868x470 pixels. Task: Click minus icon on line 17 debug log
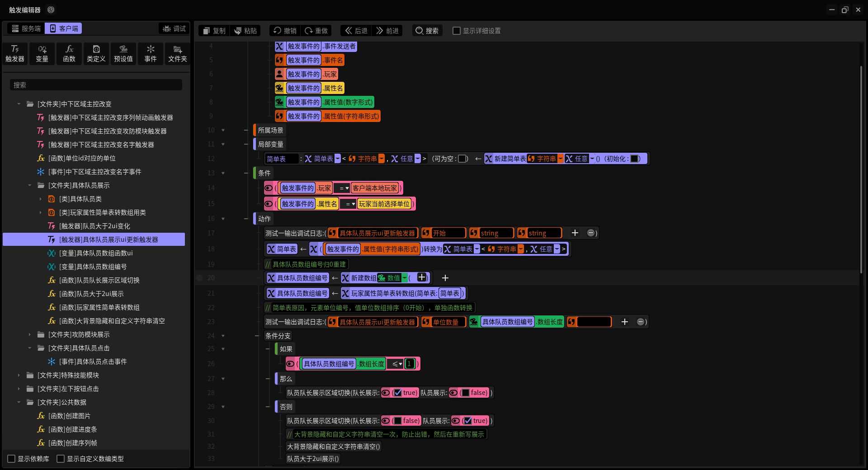(591, 233)
